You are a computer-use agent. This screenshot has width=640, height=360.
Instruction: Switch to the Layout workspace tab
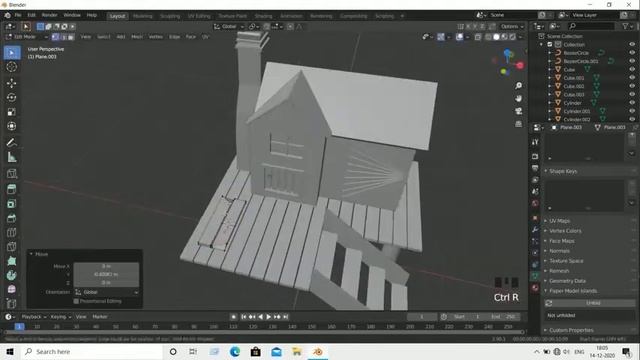[117, 16]
